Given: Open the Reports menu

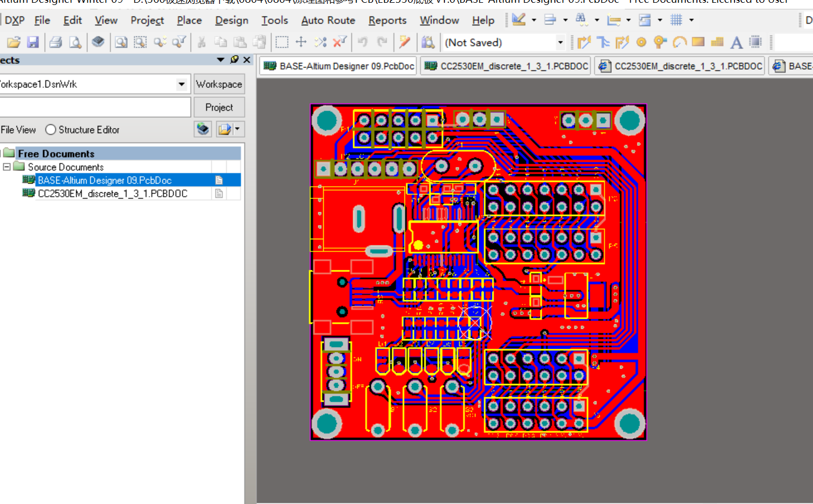Looking at the screenshot, I should tap(387, 20).
